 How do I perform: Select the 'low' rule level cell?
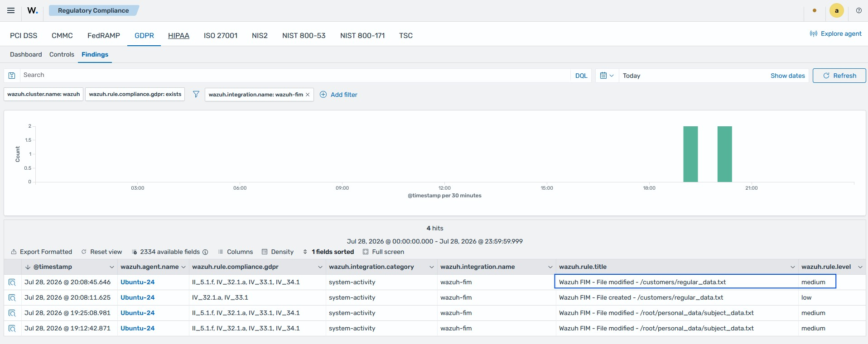[832, 298]
